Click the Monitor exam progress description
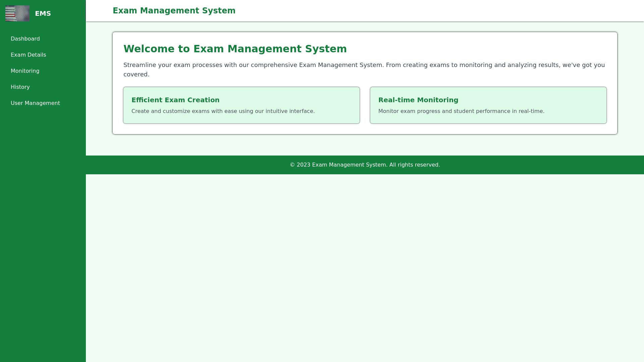644x362 pixels. point(461,111)
